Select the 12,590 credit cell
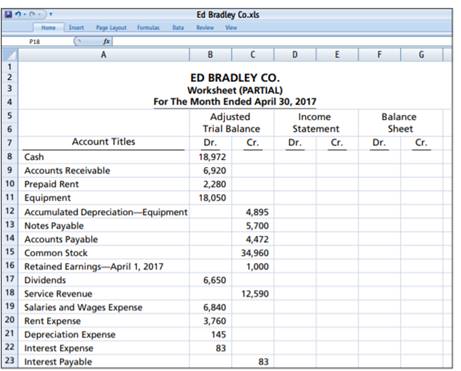 (x=253, y=294)
